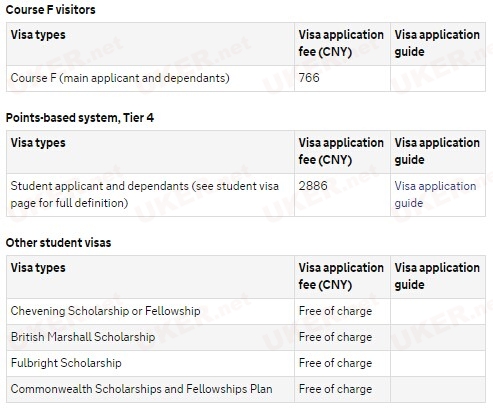The width and height of the screenshot is (493, 414).
Task: Click Free of charge for British Marshall
Action: coord(335,337)
